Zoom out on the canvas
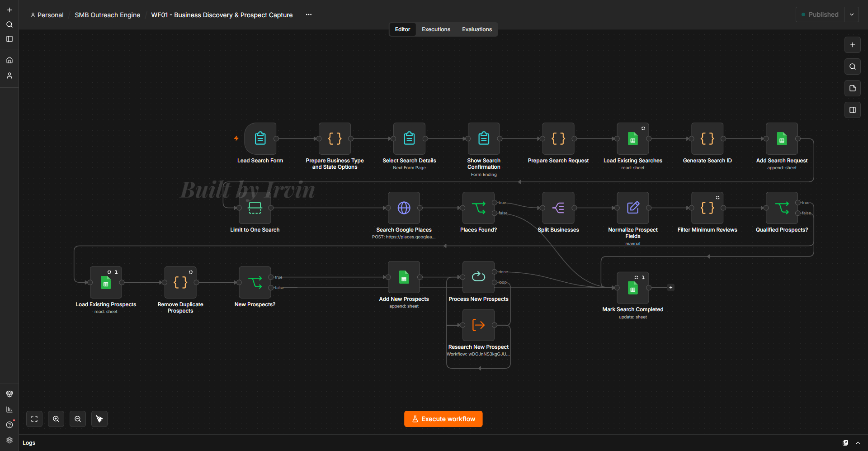 coord(78,419)
